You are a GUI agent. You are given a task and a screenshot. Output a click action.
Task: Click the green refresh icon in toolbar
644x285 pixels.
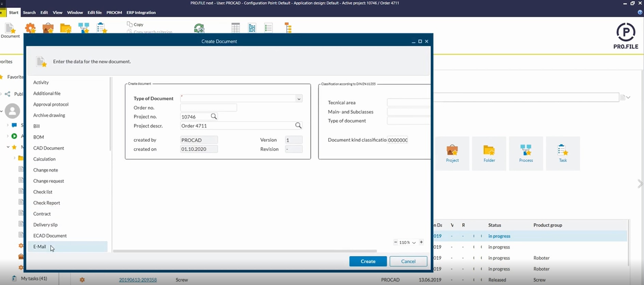click(x=199, y=28)
